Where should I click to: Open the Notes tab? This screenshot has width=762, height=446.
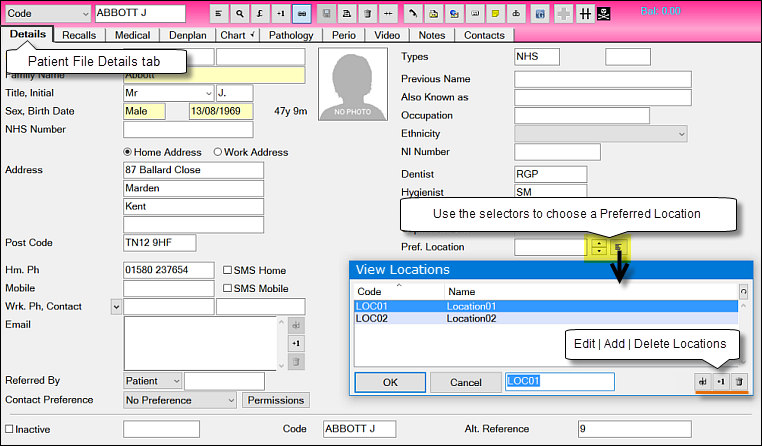coord(432,35)
